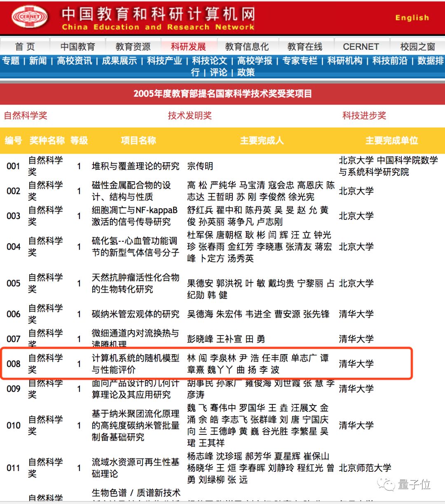This screenshot has width=445, height=504.
Task: Jump to 自然科学奖 section
Action: (26, 116)
